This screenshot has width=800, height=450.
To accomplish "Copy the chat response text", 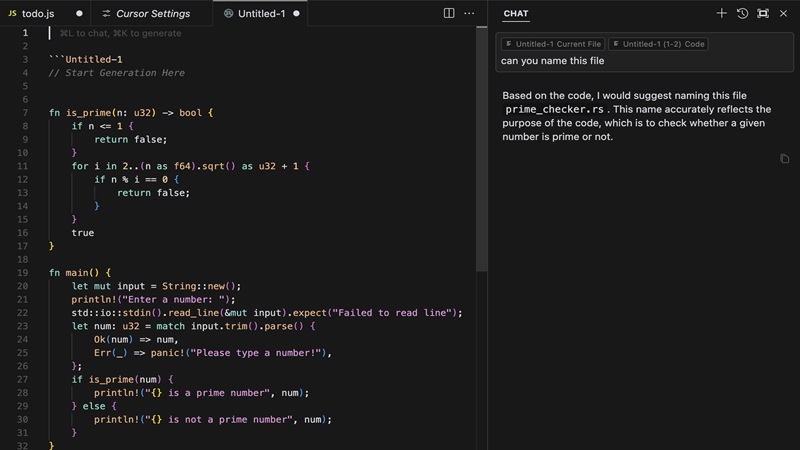I will pyautogui.click(x=784, y=158).
